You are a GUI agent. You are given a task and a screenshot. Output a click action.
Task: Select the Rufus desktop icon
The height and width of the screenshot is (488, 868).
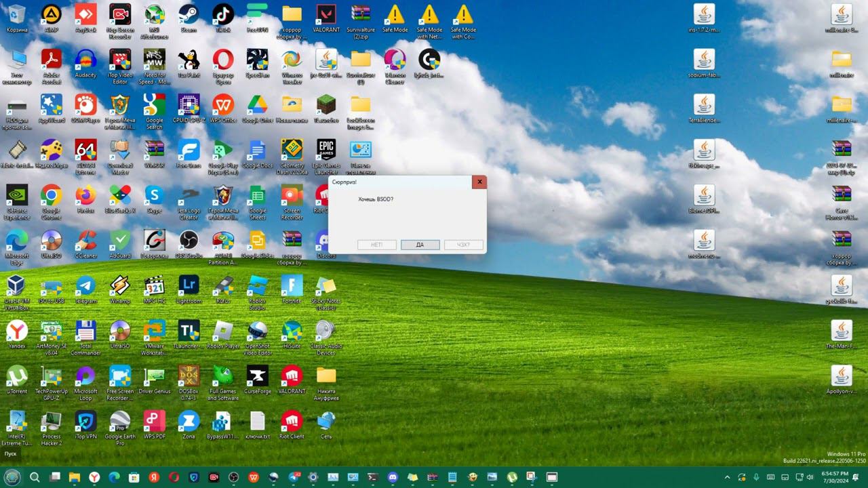coord(223,289)
